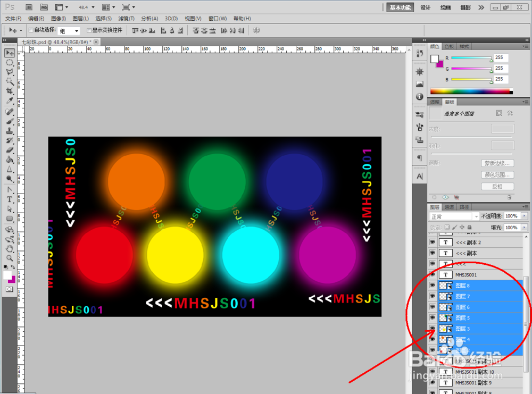Image resolution: width=532 pixels, height=394 pixels.
Task: Select the Crop tool
Action: (10, 91)
